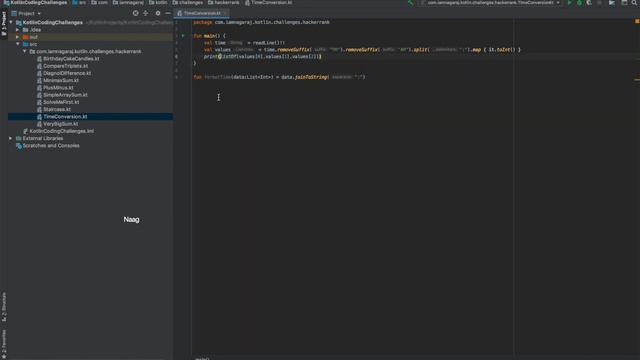Click the print(listOf(...)) line in editor

pos(262,57)
